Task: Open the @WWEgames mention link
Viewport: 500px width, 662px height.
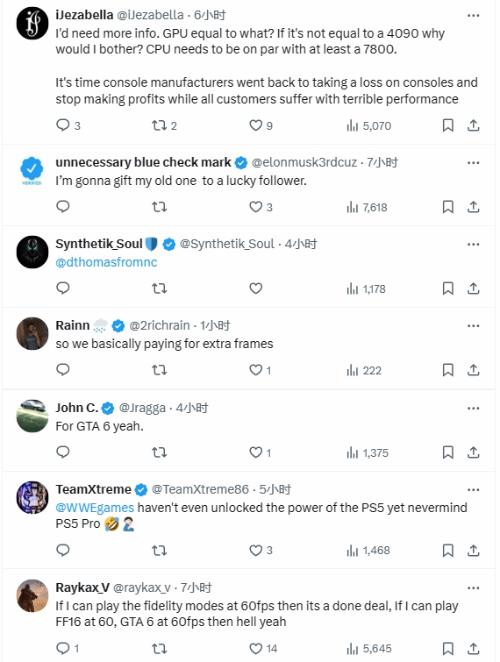Action: (x=95, y=507)
